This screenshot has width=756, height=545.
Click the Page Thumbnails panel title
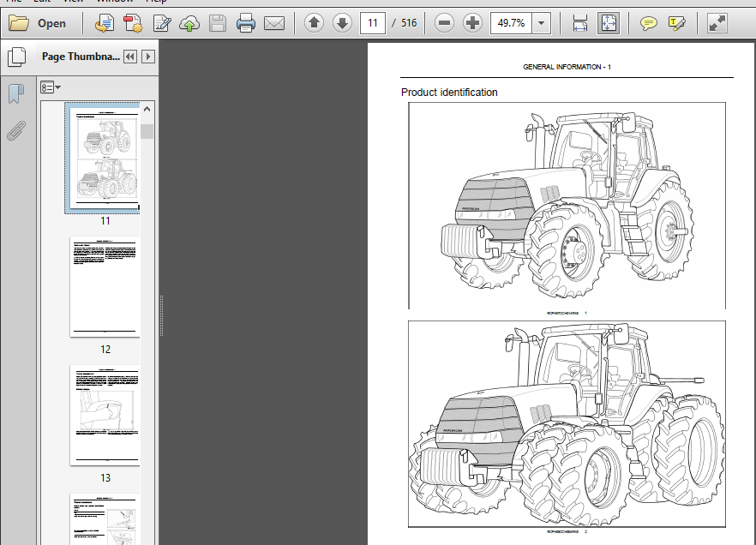(81, 57)
